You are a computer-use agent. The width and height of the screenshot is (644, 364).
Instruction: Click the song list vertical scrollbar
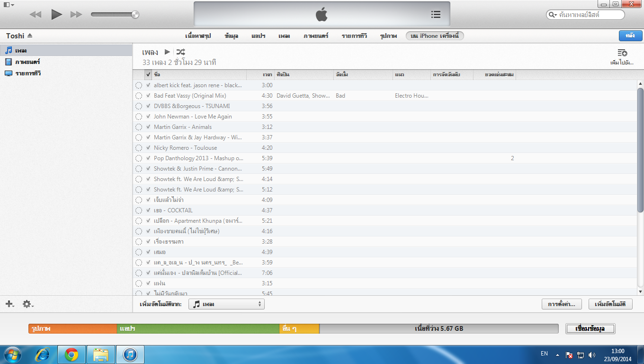[x=640, y=150]
